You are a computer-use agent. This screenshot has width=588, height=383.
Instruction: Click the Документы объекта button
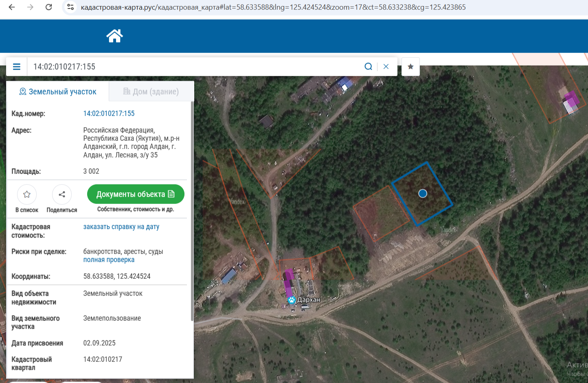(x=136, y=195)
